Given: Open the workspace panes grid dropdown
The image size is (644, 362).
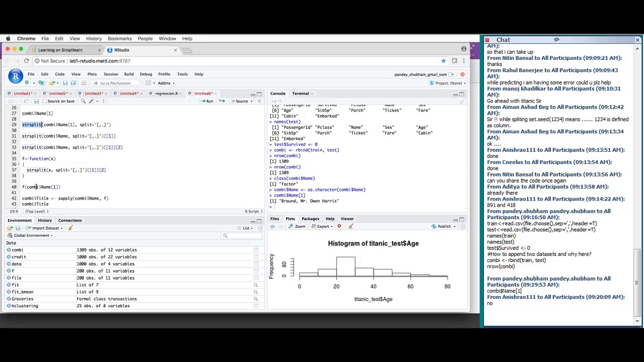Looking at the screenshot, I should click(149, 83).
